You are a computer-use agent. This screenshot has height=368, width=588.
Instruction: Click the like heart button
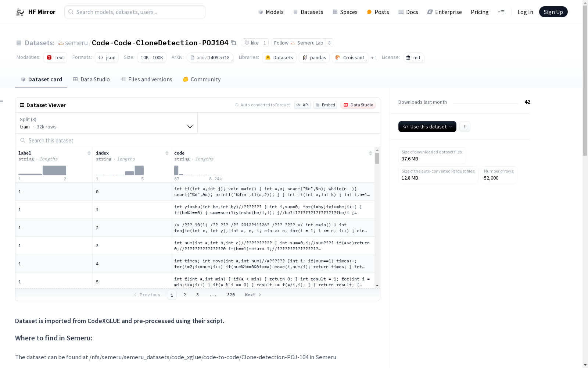(251, 43)
